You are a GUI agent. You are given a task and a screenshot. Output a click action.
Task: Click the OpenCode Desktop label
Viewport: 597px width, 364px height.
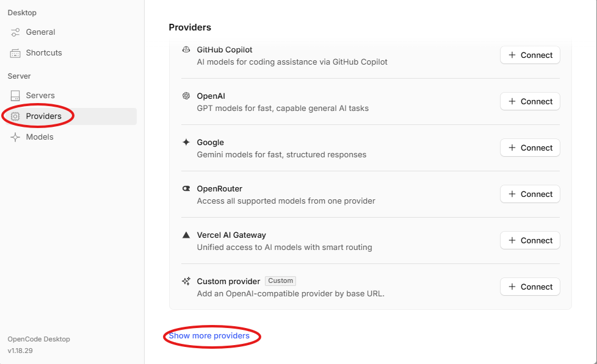[x=39, y=339]
